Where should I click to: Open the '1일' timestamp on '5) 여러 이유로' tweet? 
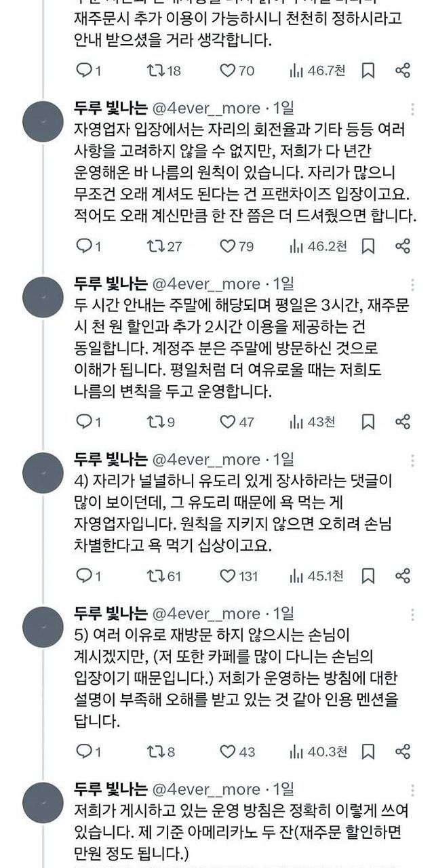click(283, 614)
